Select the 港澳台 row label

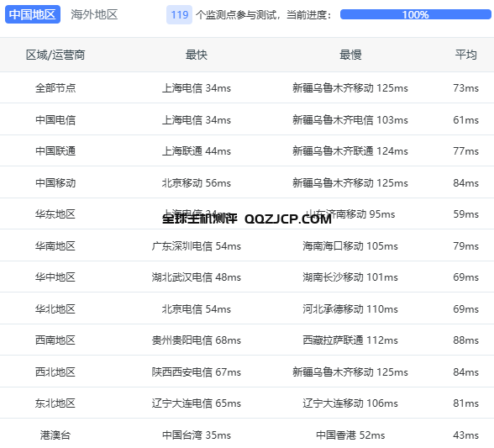pyautogui.click(x=55, y=435)
